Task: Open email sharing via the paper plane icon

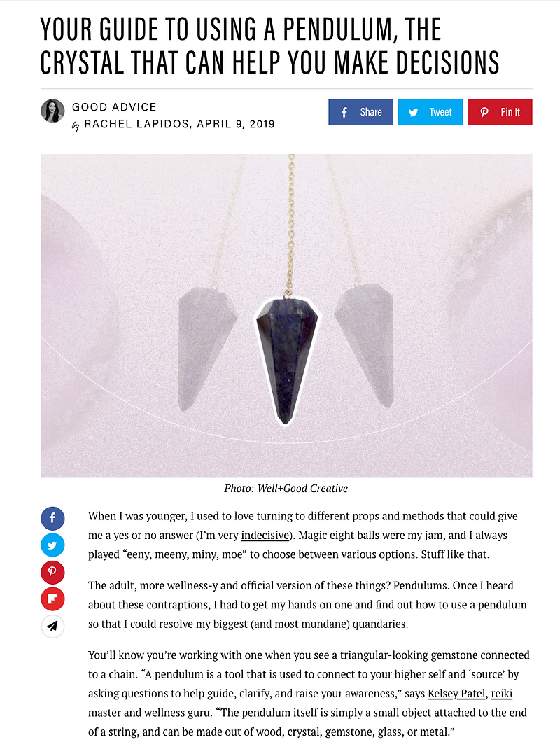Action: tap(52, 627)
